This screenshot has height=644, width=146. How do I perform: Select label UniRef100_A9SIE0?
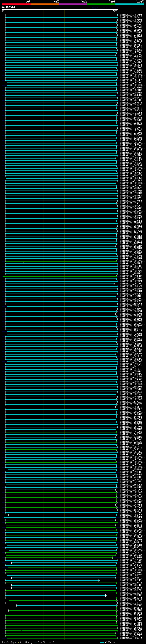[x=131, y=273]
